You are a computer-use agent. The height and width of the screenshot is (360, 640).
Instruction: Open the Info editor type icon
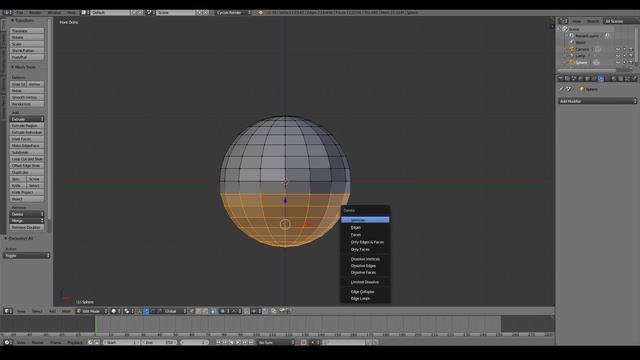(7, 13)
